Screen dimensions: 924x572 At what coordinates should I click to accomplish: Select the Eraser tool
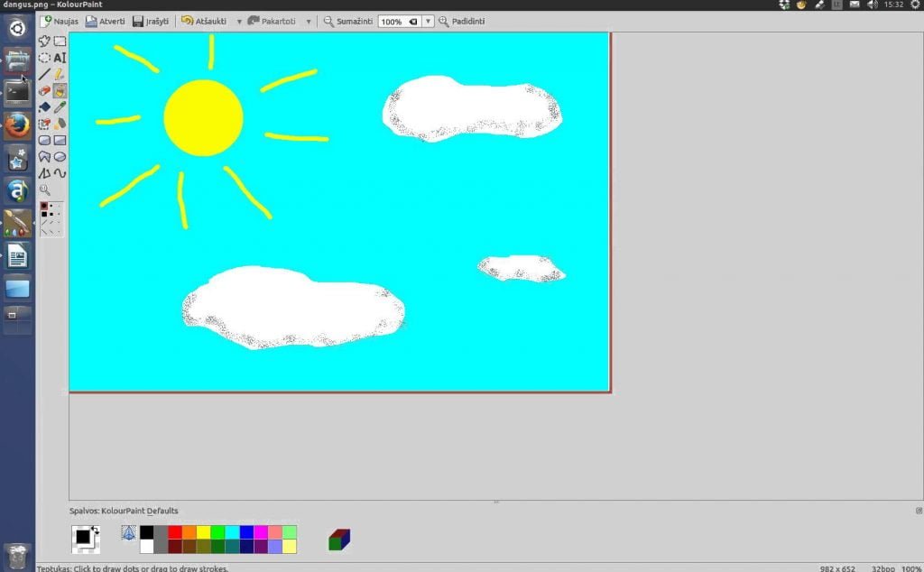click(44, 91)
